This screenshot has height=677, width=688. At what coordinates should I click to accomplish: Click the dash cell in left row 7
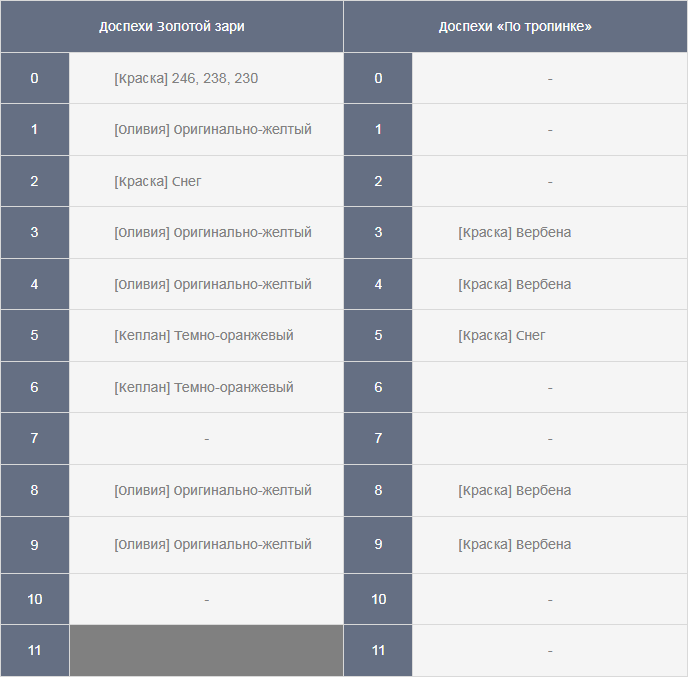206,439
